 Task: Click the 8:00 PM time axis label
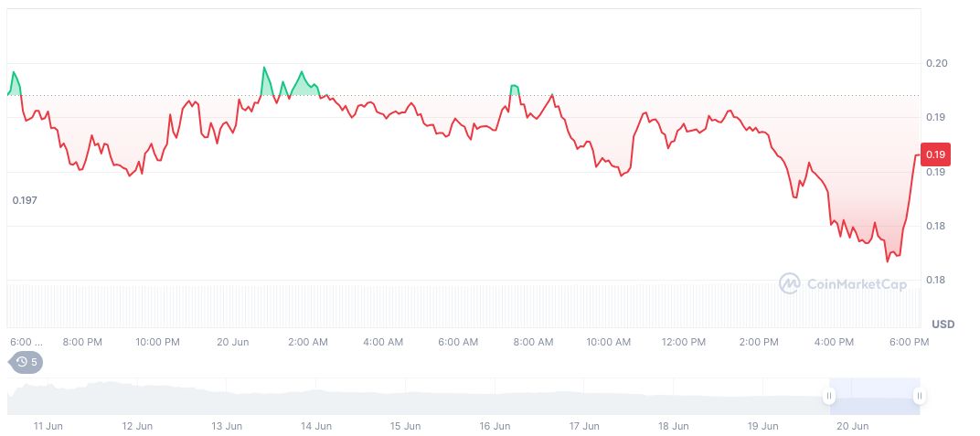click(82, 342)
